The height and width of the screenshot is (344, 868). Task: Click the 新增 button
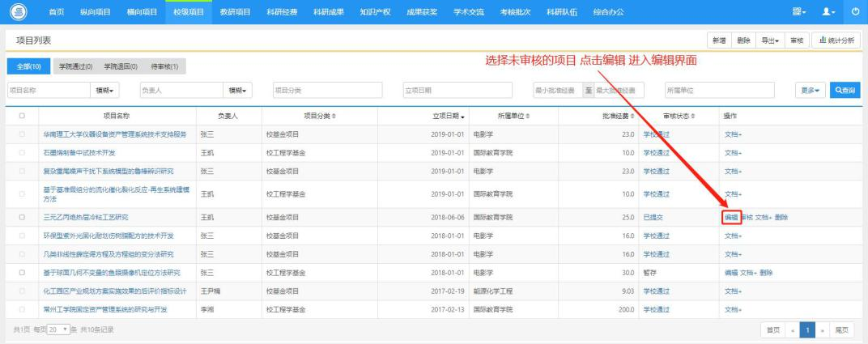click(719, 40)
